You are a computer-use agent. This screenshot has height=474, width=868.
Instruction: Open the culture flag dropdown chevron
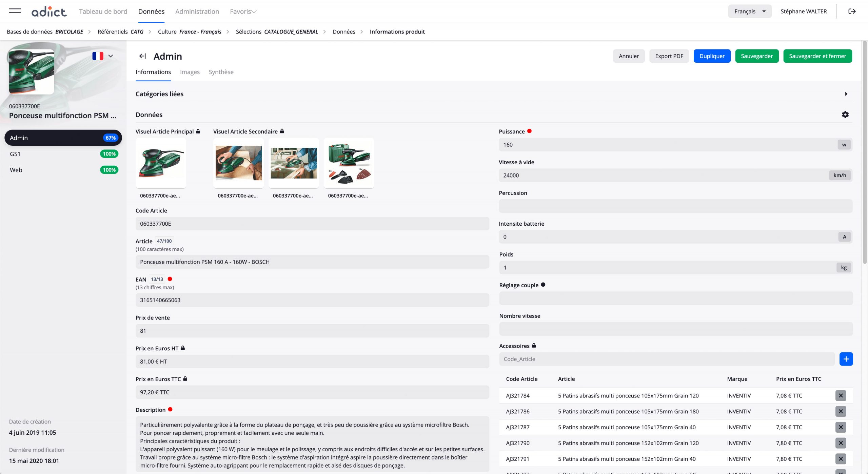click(111, 56)
